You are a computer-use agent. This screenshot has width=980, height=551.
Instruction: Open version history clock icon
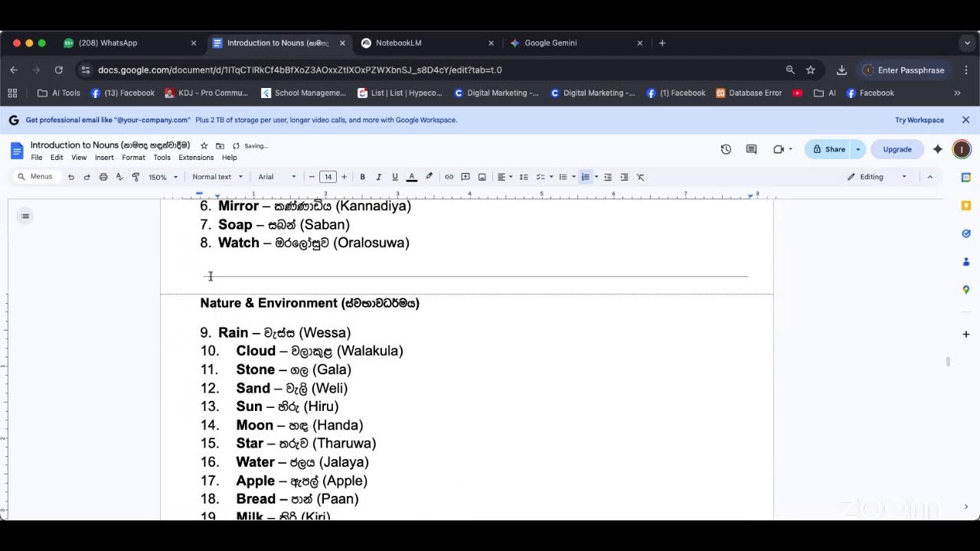point(726,149)
